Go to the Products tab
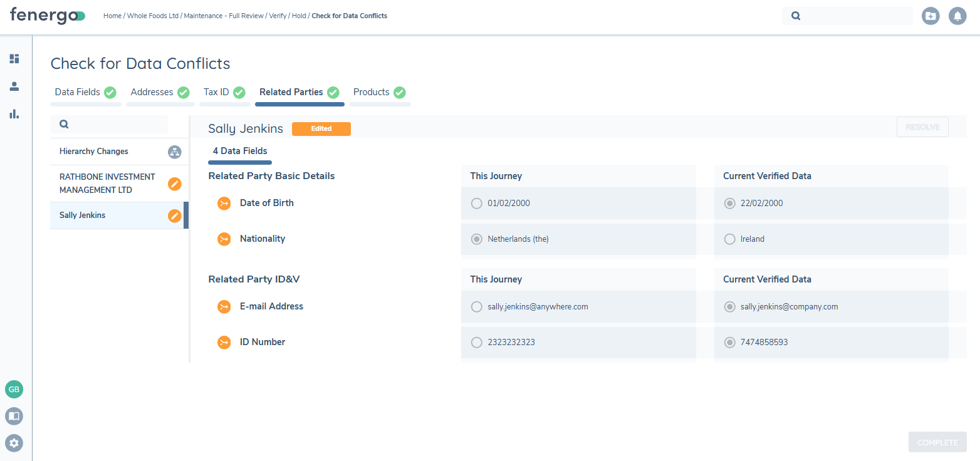This screenshot has height=461, width=980. click(371, 92)
